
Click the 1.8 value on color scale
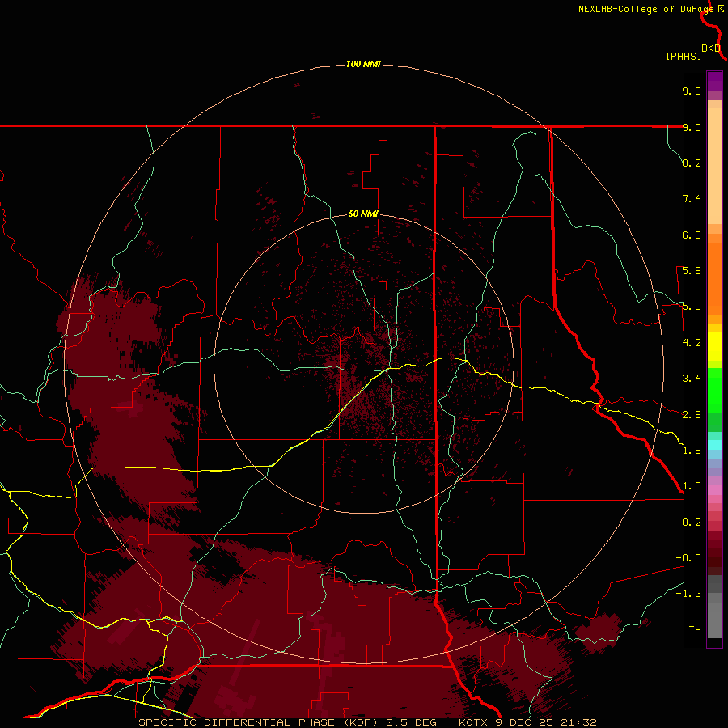point(692,451)
